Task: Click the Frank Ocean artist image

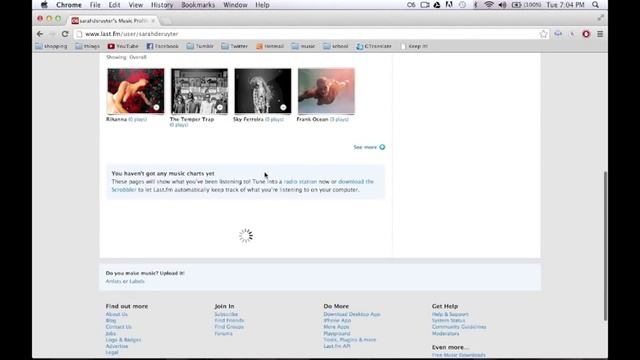Action: 326,91
